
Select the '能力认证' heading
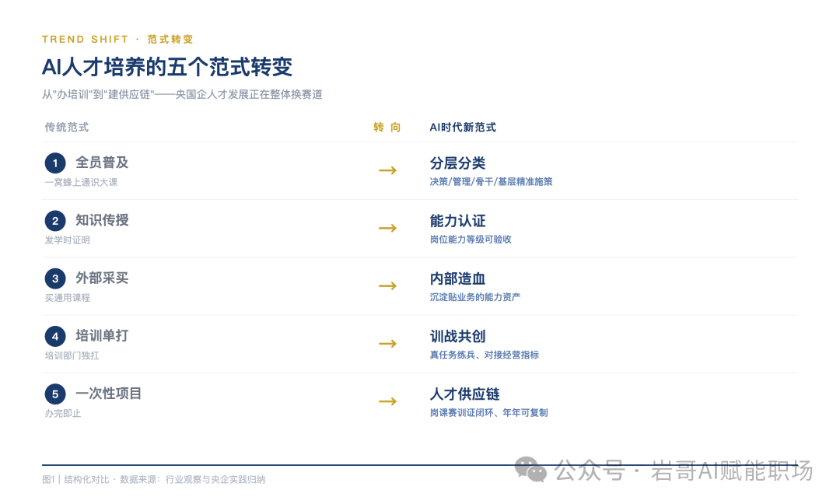[457, 221]
